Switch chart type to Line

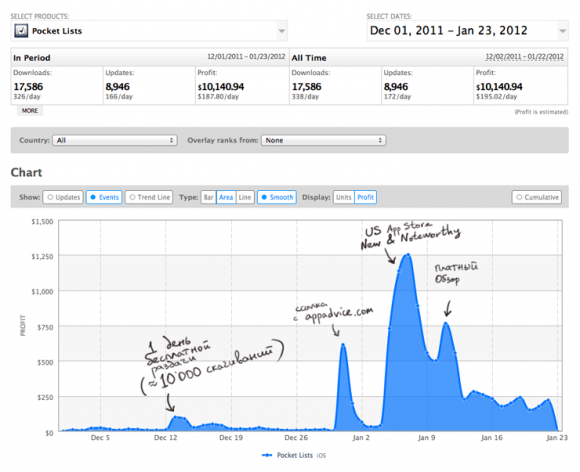pos(245,197)
